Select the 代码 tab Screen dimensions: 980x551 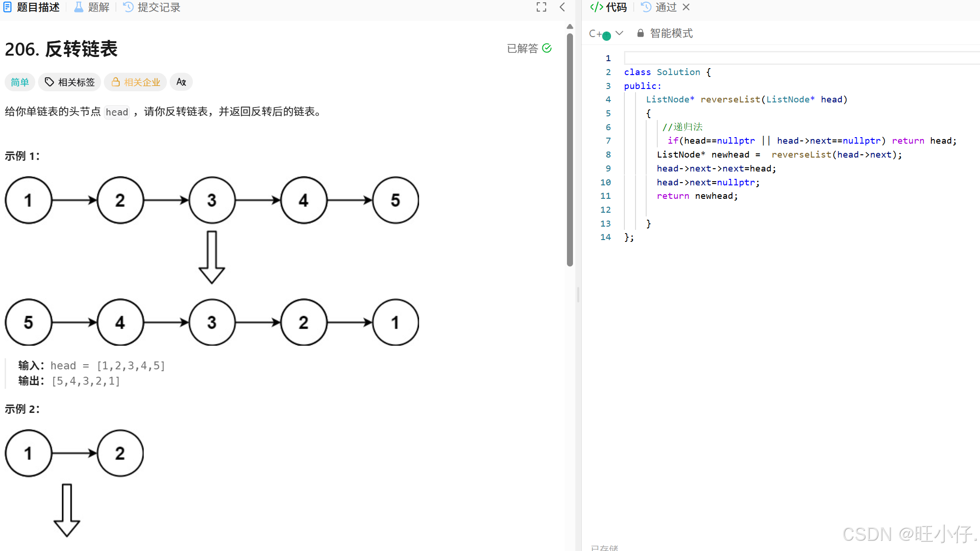tap(608, 7)
